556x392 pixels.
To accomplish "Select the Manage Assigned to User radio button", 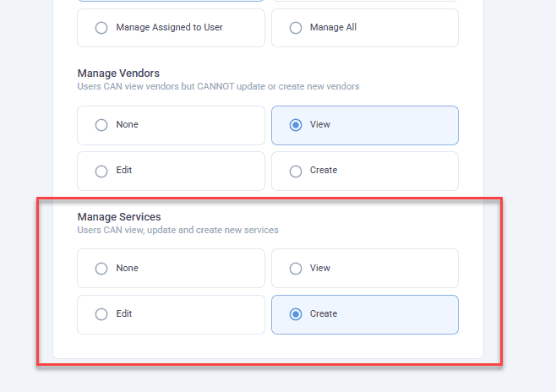I will tap(101, 28).
